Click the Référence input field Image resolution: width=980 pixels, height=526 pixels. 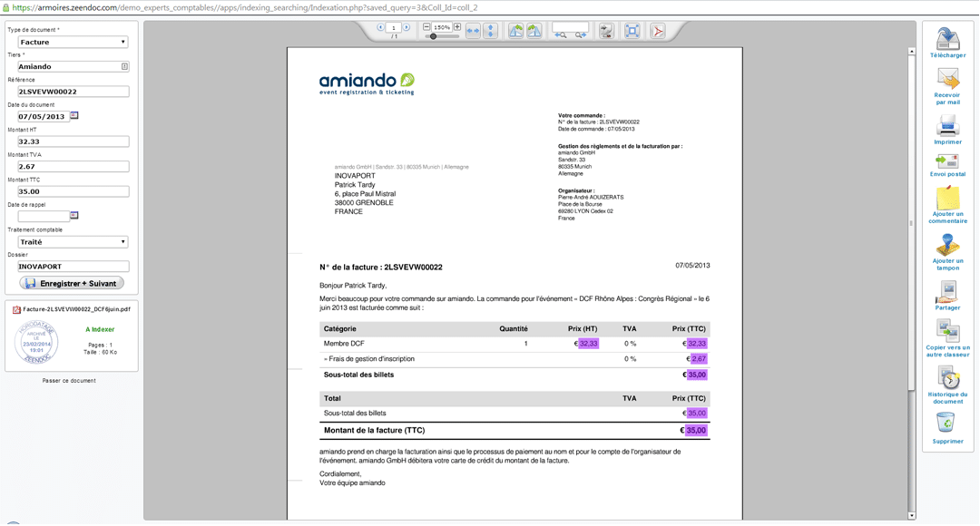[x=73, y=92]
